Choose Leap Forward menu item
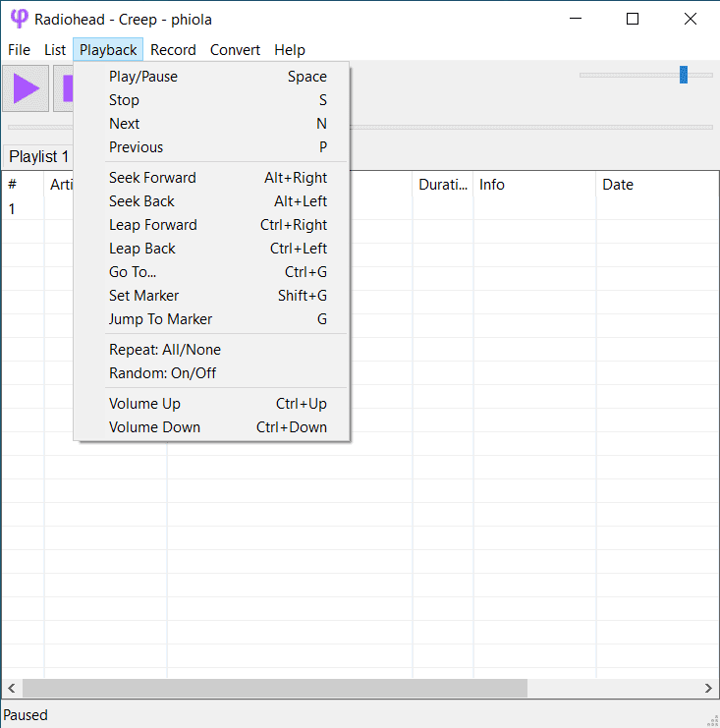 (212, 225)
